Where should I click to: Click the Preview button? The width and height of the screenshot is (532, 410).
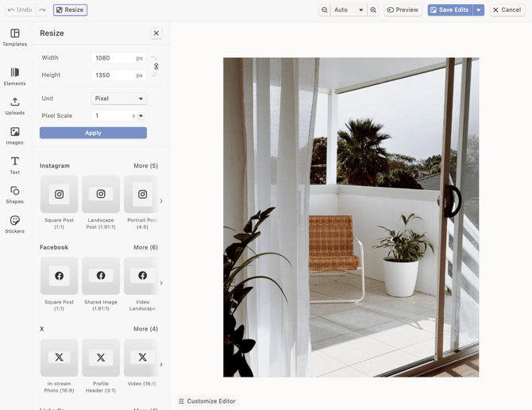click(403, 10)
